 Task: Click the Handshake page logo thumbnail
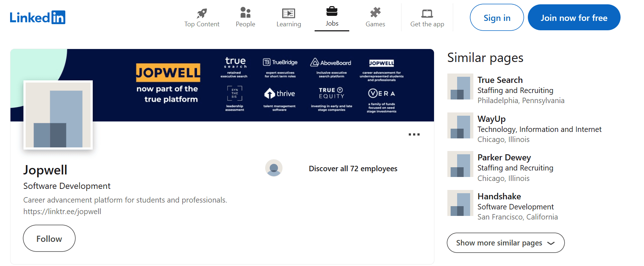[460, 203]
